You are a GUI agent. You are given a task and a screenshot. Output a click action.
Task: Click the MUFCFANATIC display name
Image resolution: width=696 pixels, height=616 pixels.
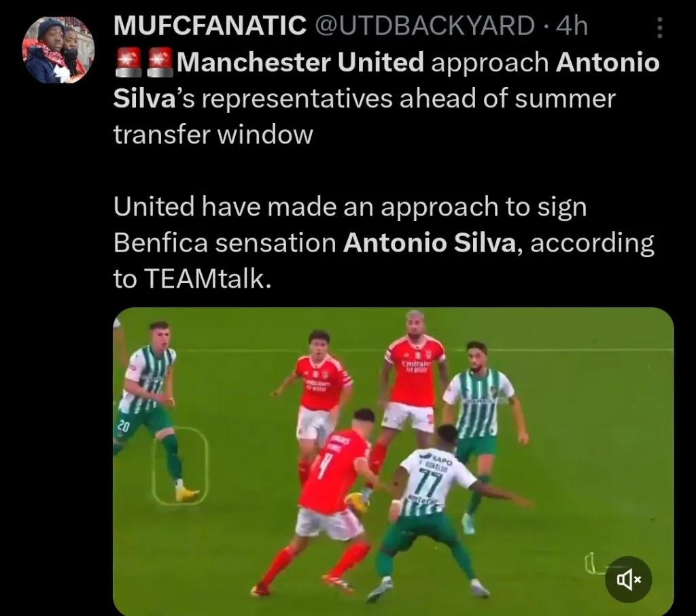coord(210,26)
